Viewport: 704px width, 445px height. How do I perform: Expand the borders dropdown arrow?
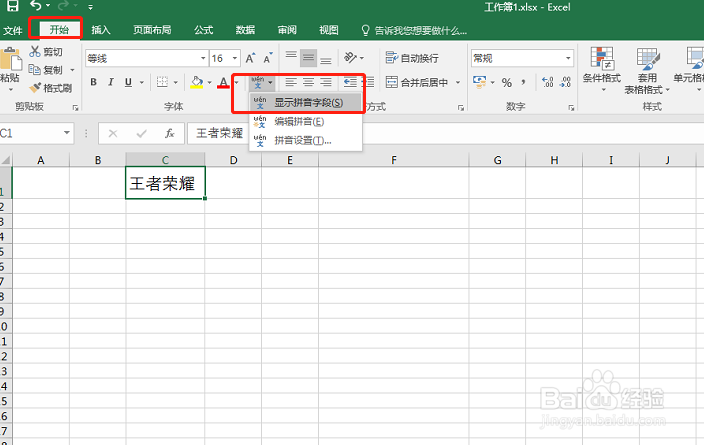point(176,82)
